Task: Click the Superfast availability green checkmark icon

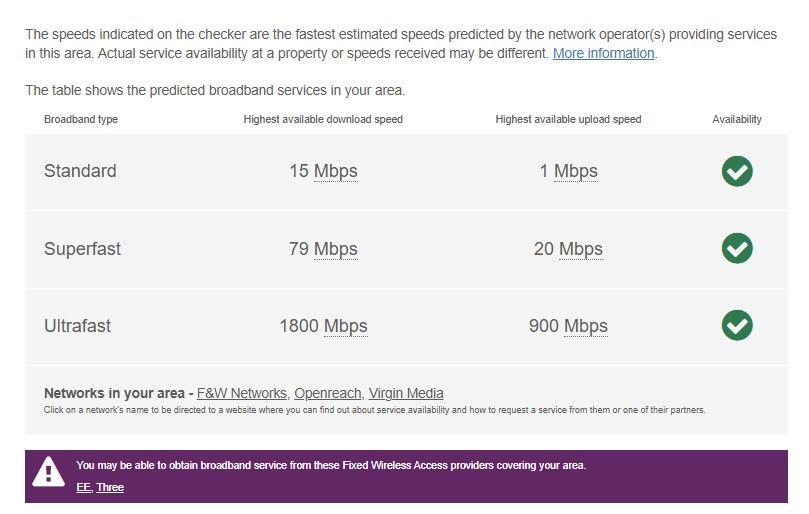Action: (x=737, y=248)
